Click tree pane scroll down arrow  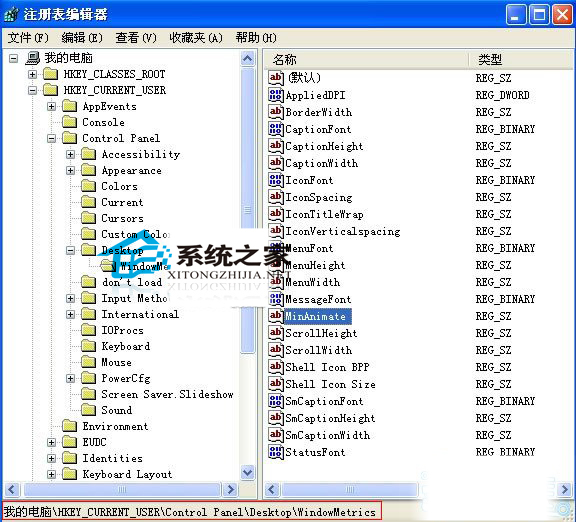248,472
